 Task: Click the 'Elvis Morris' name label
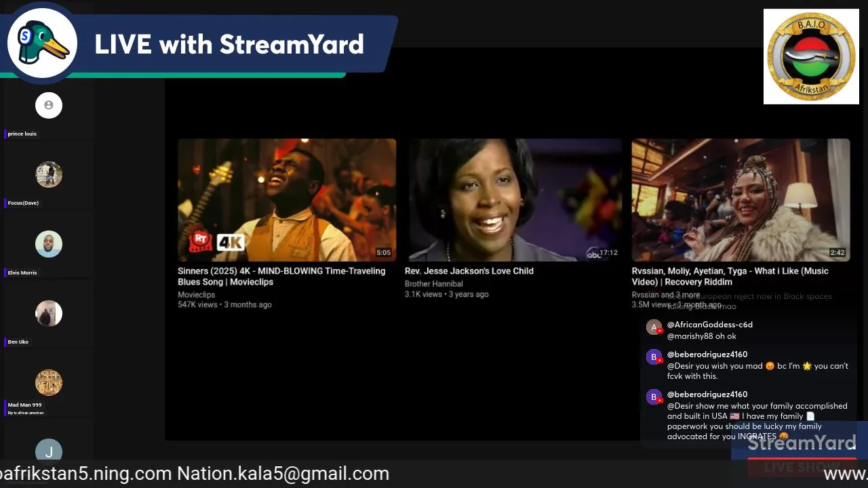(x=22, y=272)
